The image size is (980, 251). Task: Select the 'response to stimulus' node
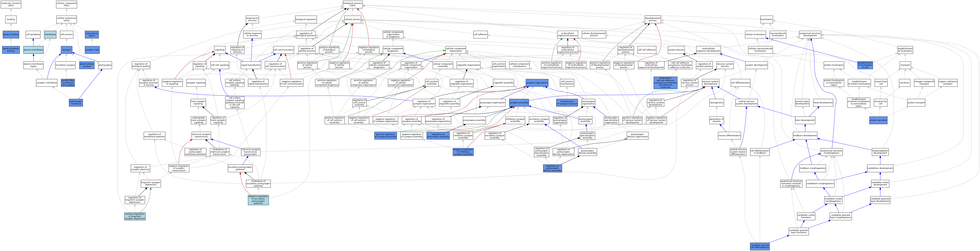[252, 19]
